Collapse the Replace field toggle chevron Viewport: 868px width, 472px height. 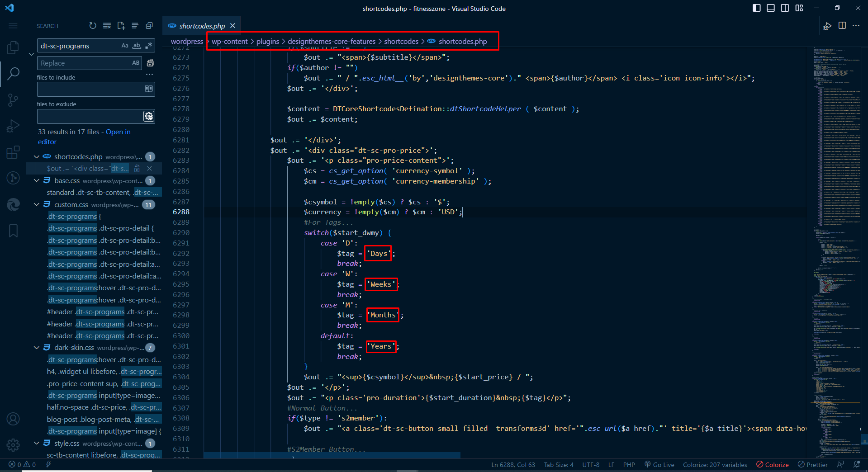[31, 54]
